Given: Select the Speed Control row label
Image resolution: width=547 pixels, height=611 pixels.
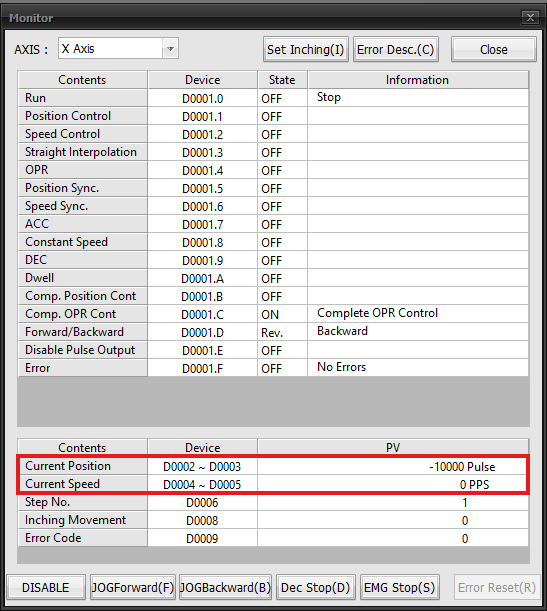Looking at the screenshot, I should (x=83, y=134).
